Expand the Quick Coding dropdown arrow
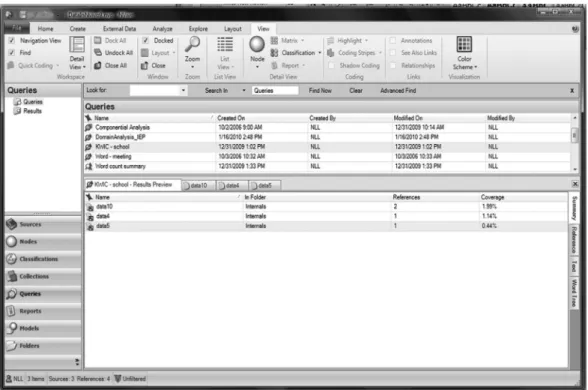 pos(58,66)
